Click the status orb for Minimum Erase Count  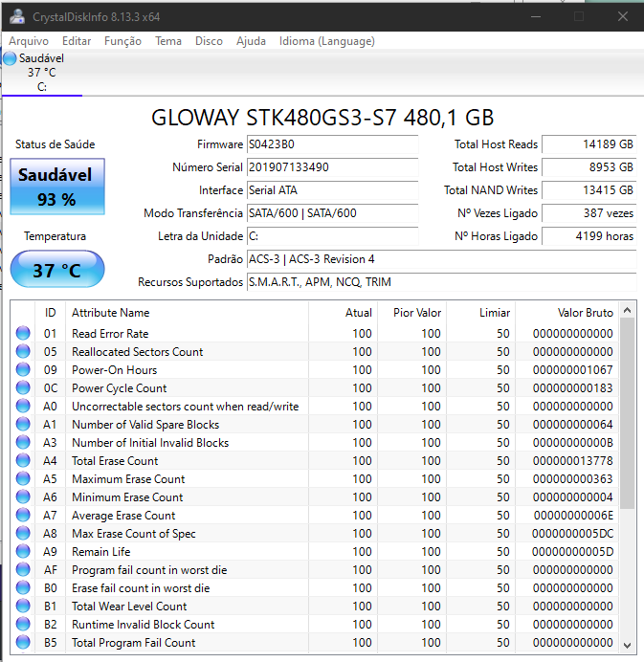(23, 496)
